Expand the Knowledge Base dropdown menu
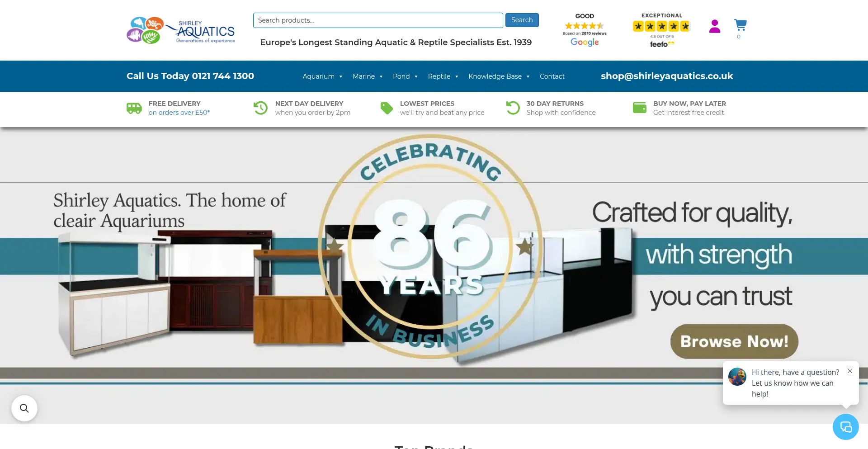The image size is (868, 449). [x=499, y=76]
